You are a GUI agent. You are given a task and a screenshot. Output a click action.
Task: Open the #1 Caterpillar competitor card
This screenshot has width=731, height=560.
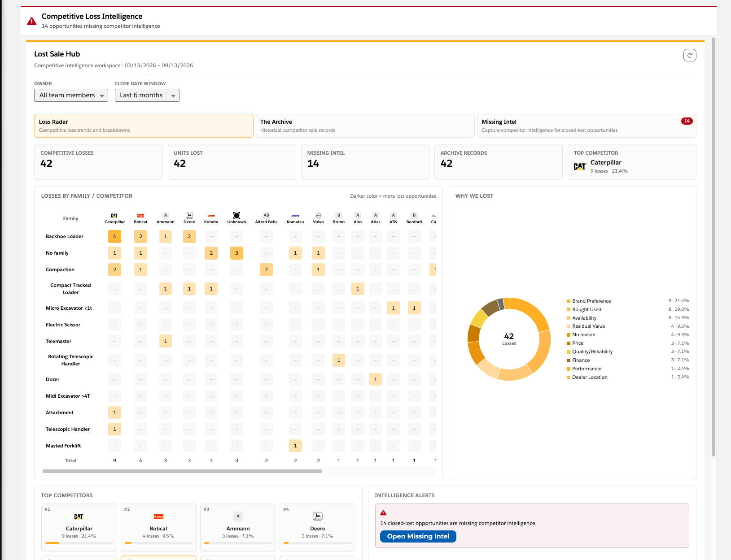(79, 528)
